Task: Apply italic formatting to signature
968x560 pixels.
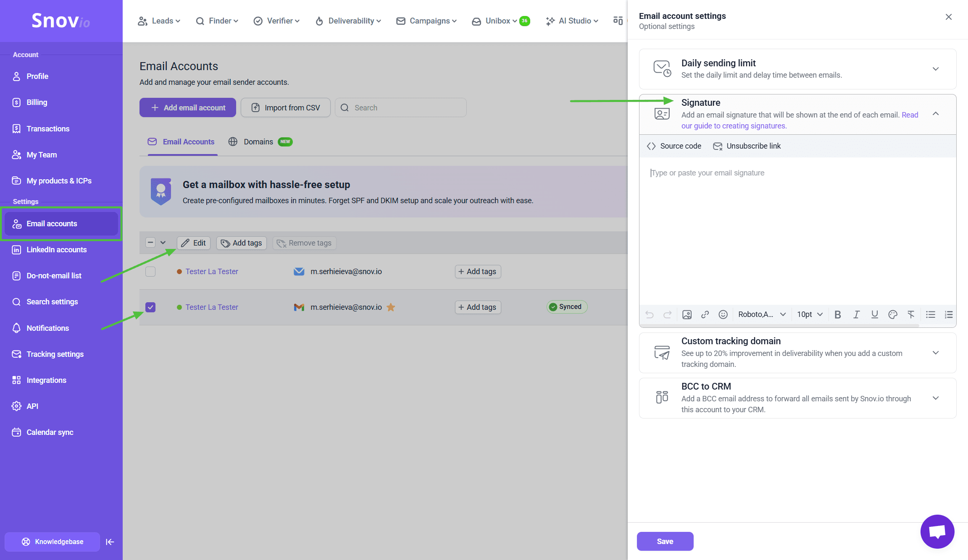Action: [x=856, y=314]
